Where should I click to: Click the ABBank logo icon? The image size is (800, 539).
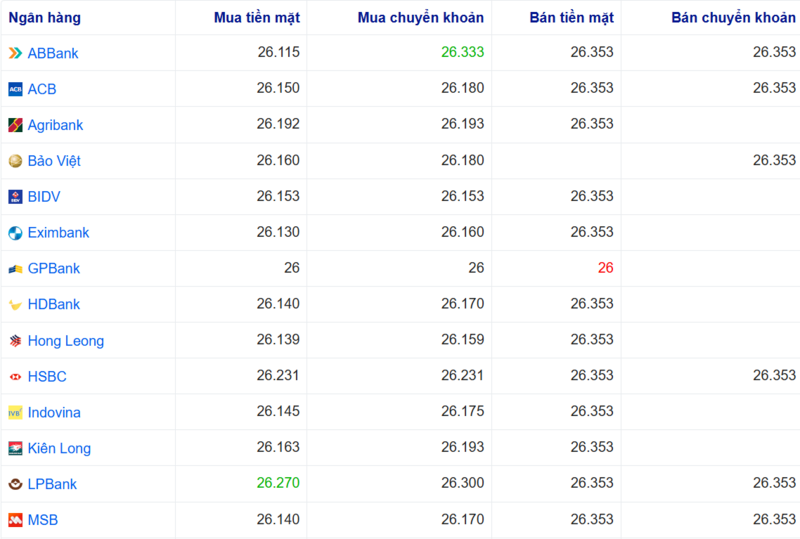click(x=15, y=53)
